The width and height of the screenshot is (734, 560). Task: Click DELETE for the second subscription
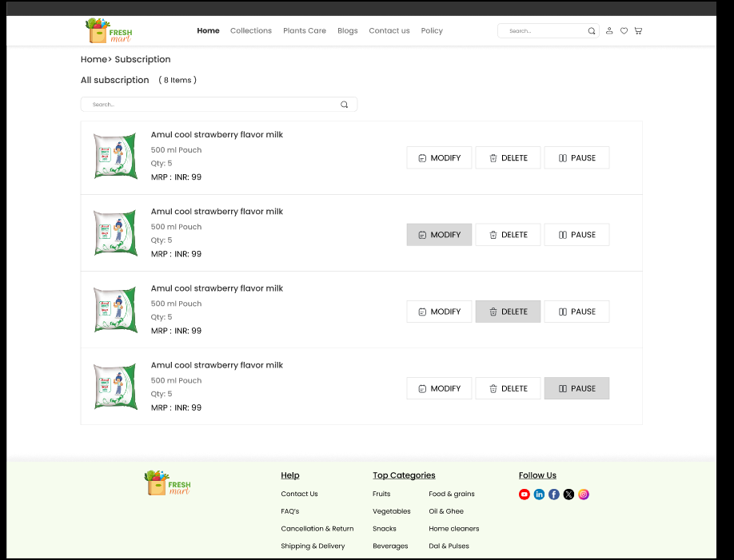click(x=508, y=234)
